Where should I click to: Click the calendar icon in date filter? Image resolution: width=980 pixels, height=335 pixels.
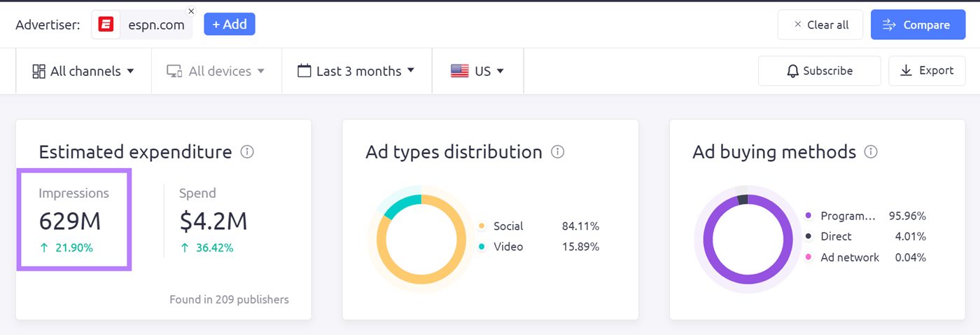tap(304, 71)
